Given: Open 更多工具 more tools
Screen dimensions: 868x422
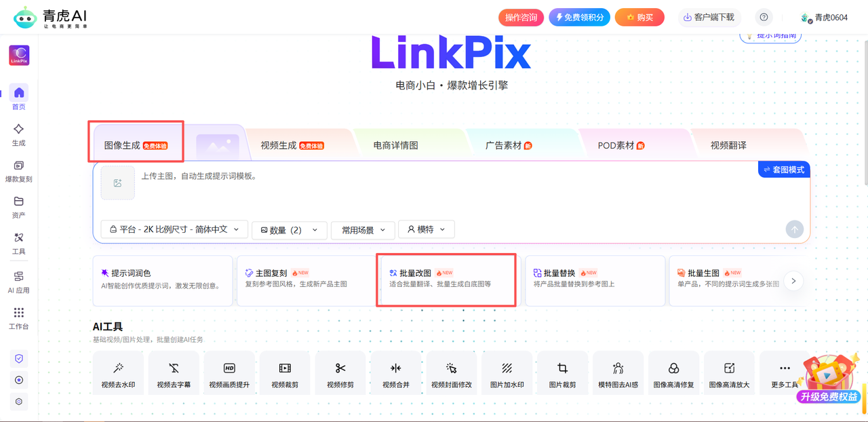Looking at the screenshot, I should click(785, 372).
